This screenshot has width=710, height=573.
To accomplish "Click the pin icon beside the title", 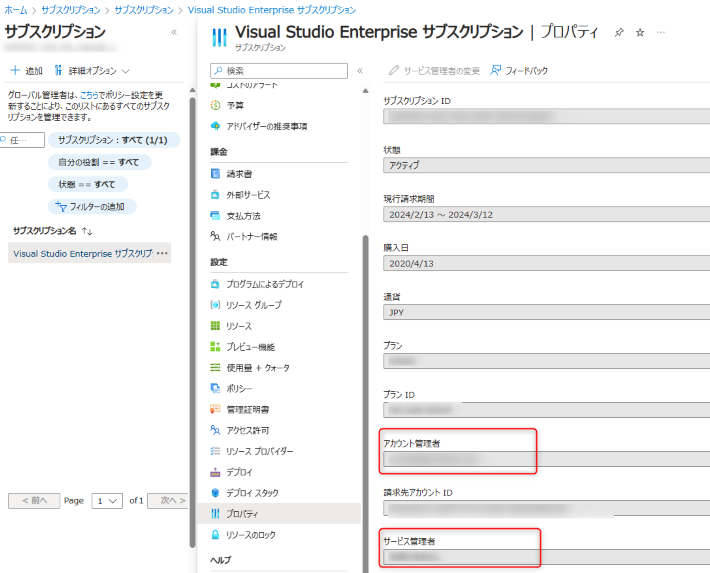I will click(619, 33).
